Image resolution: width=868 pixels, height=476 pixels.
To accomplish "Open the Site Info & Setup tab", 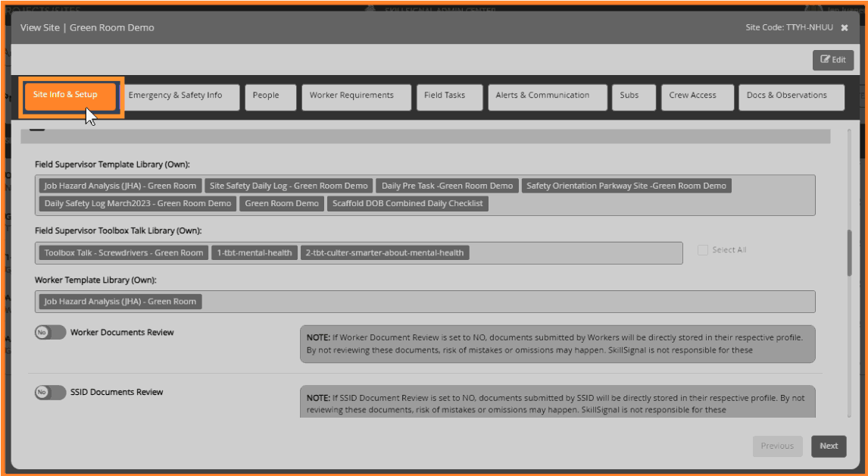I will pyautogui.click(x=70, y=96).
